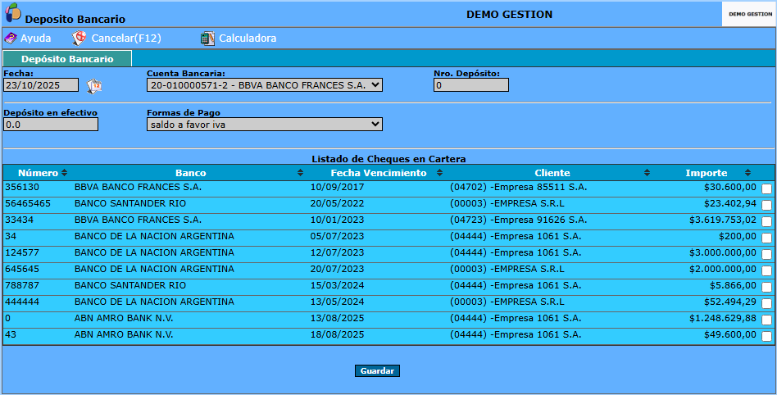Click amount $23.402,94
Viewport: 777px width, 395px height.
pos(730,204)
